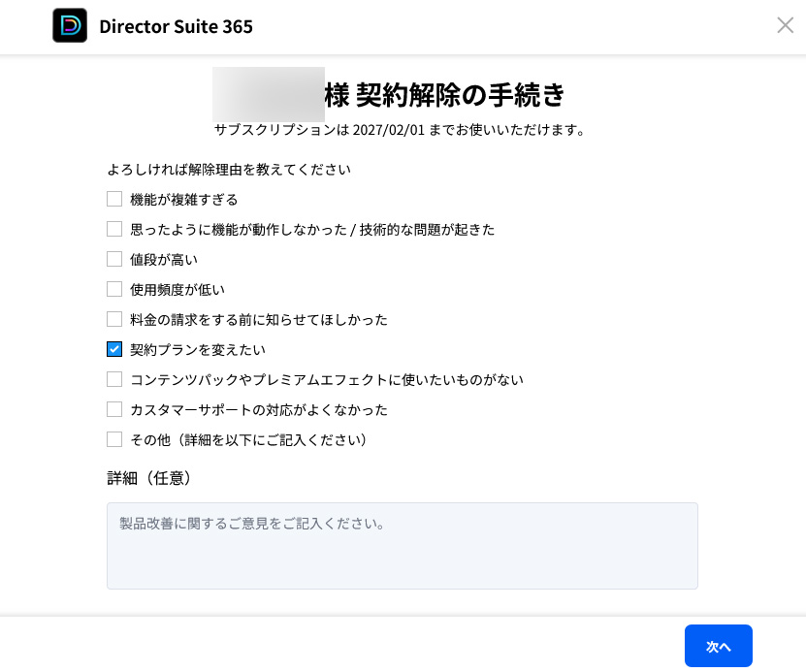Click the 製品改善 placeholder text field
Screen dimensions: 806x672
254,524
